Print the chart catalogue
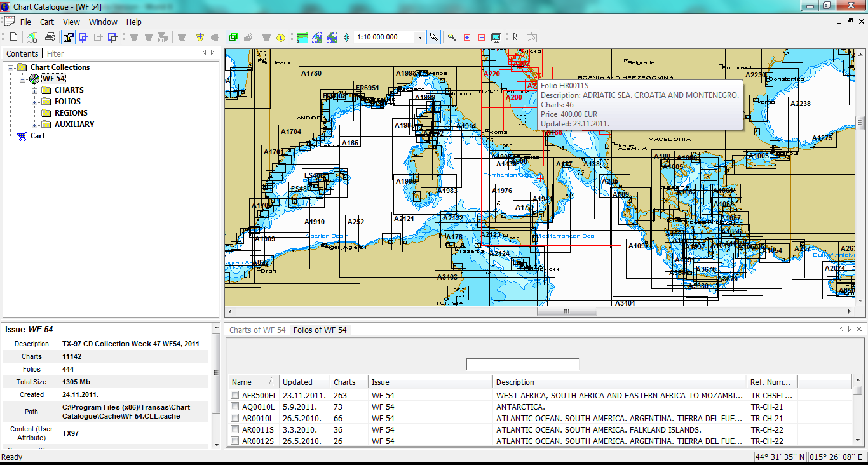Viewport: 868px width, 465px height. 50,37
